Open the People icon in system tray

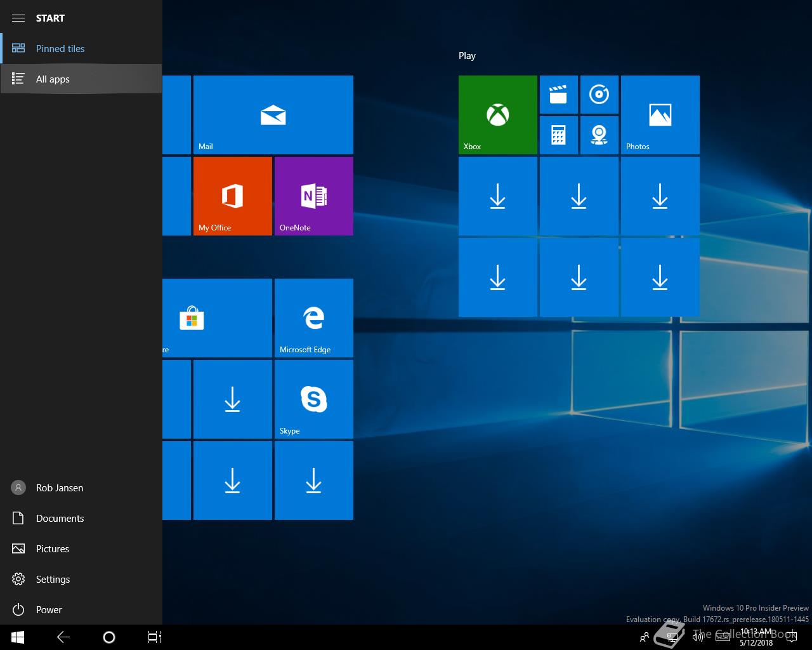click(x=645, y=637)
